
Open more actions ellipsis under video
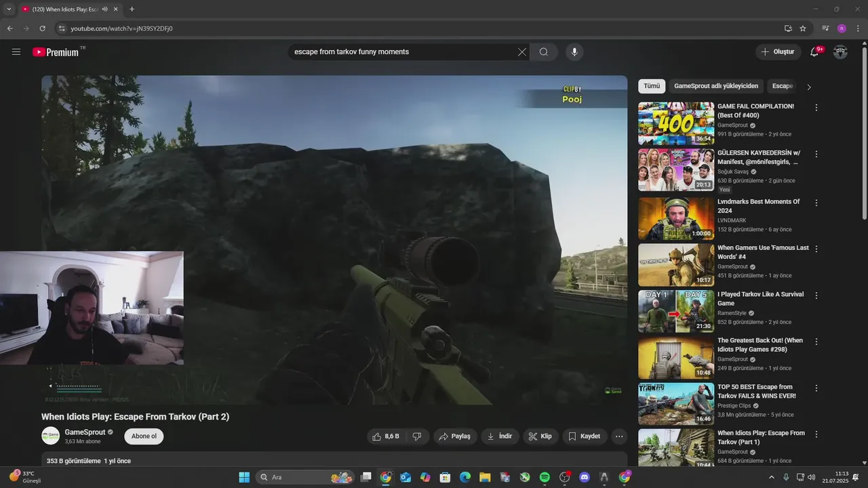619,436
